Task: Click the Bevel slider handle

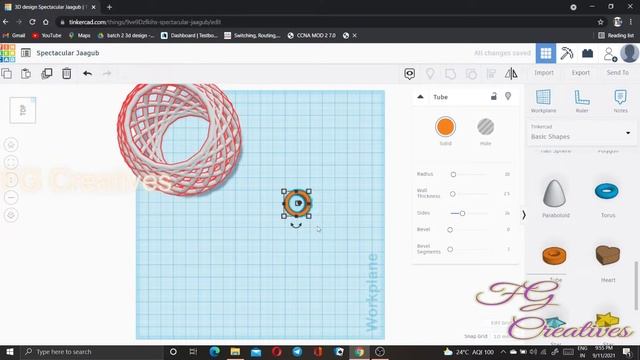Action: [450, 230]
